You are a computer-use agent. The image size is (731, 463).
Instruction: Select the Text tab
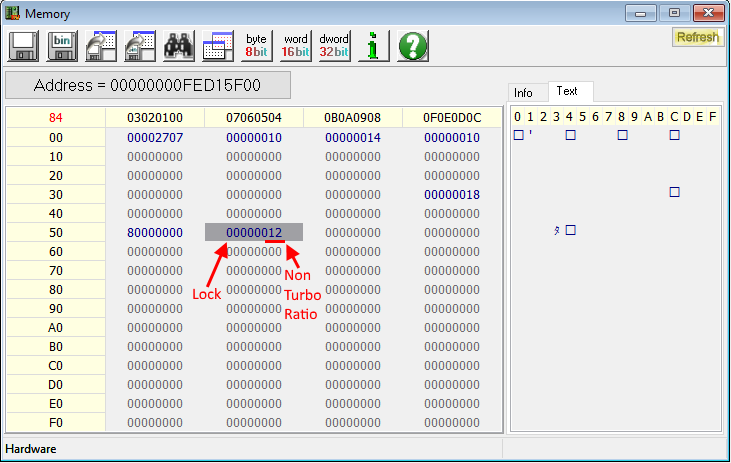point(567,92)
